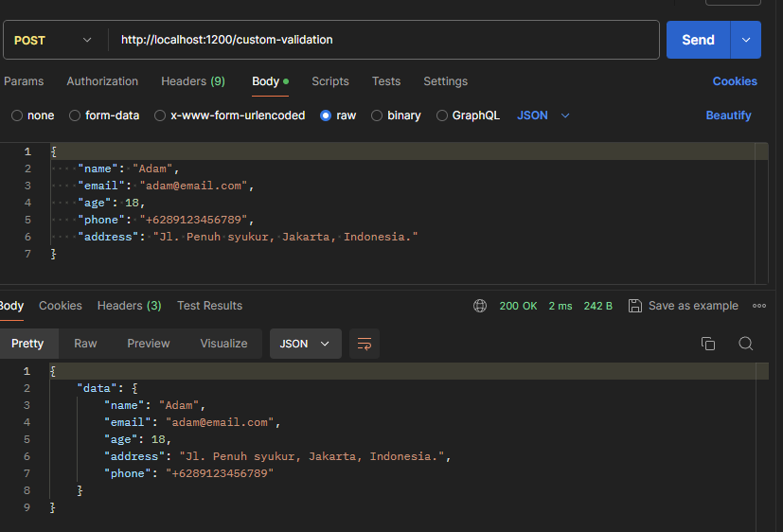Click the 2 ms response time
Image resolution: width=783 pixels, height=532 pixels.
(561, 306)
